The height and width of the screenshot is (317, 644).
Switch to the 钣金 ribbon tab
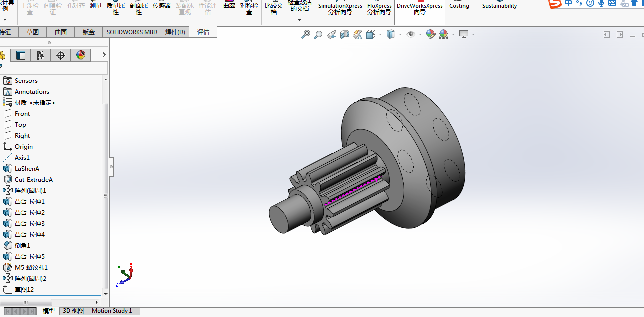pos(89,32)
